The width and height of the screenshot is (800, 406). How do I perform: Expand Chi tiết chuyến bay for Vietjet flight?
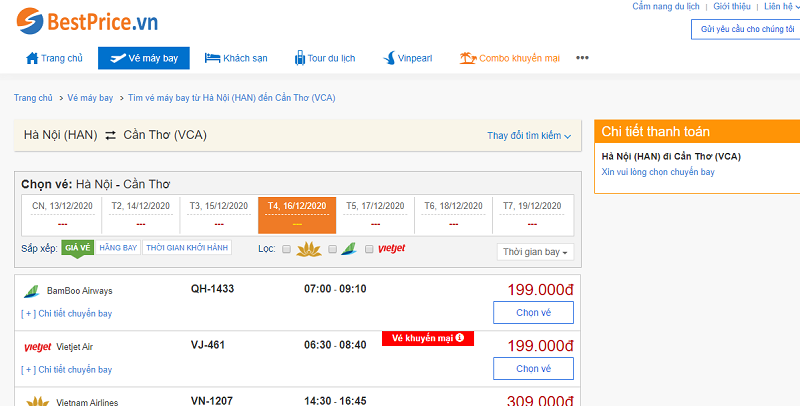point(66,370)
